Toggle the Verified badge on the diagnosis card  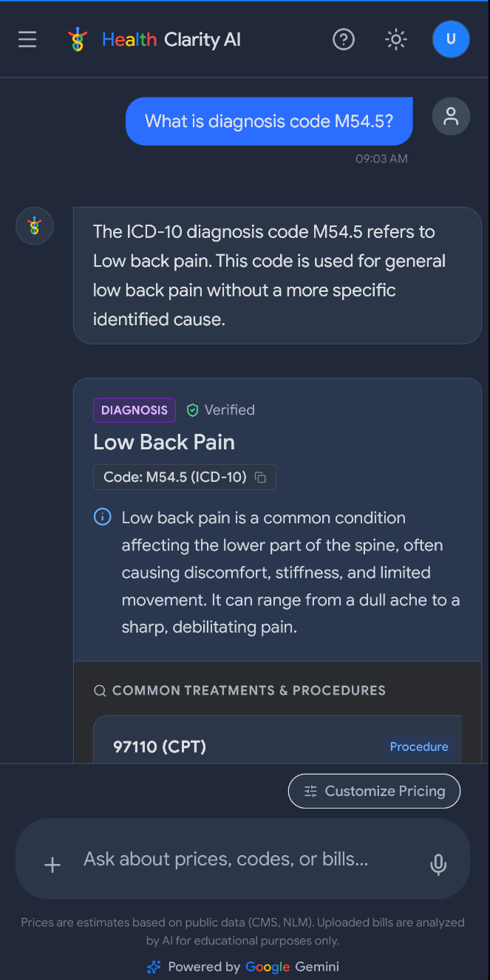[x=220, y=409]
